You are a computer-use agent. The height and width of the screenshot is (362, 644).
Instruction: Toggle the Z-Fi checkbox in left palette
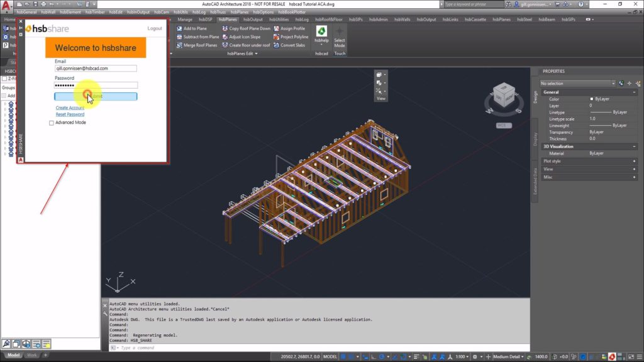coord(4,79)
